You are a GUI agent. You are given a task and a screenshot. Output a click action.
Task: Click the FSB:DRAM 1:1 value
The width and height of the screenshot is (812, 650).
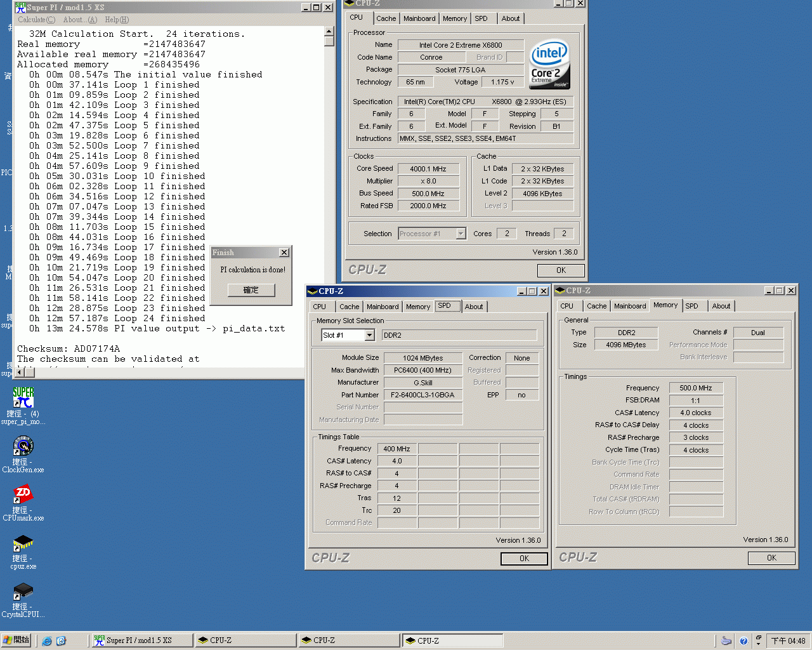(696, 401)
